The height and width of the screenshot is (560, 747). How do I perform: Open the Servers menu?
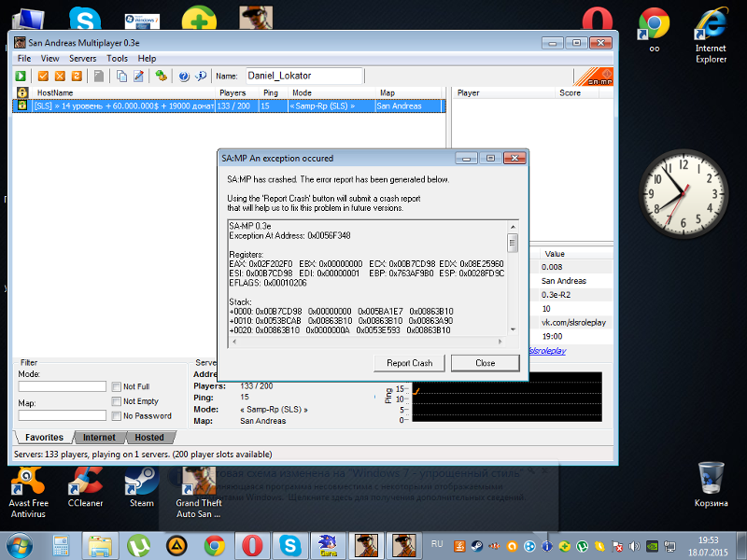tap(83, 59)
